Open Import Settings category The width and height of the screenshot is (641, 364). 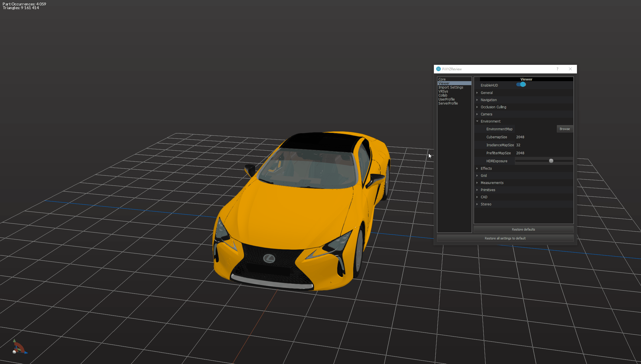pyautogui.click(x=454, y=87)
